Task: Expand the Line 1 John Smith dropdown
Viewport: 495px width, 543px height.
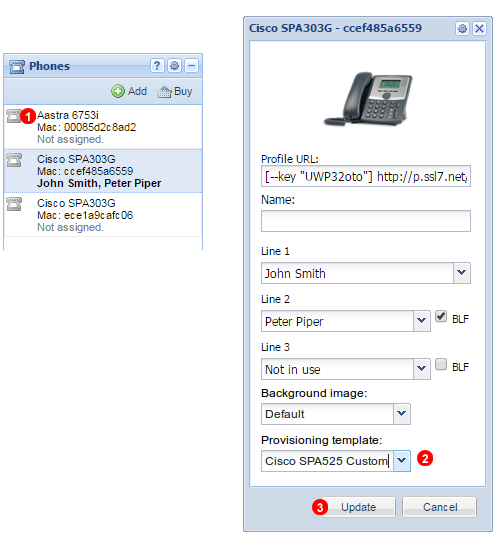Action: pos(462,273)
